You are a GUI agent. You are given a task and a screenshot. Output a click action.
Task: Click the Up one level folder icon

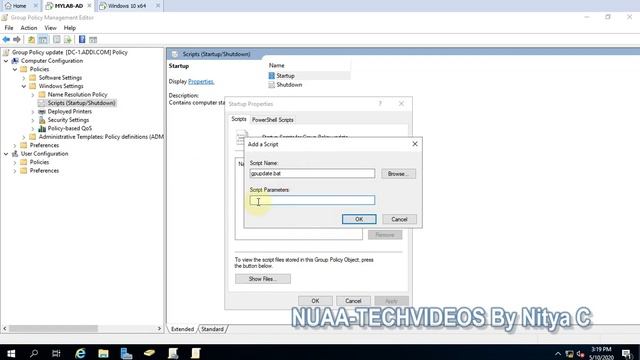click(x=31, y=40)
